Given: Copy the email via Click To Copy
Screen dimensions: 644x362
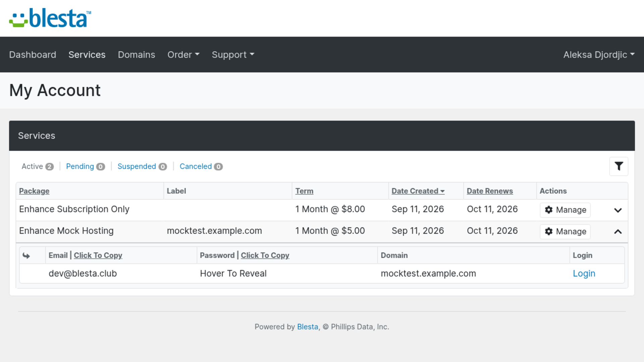Looking at the screenshot, I should point(98,255).
